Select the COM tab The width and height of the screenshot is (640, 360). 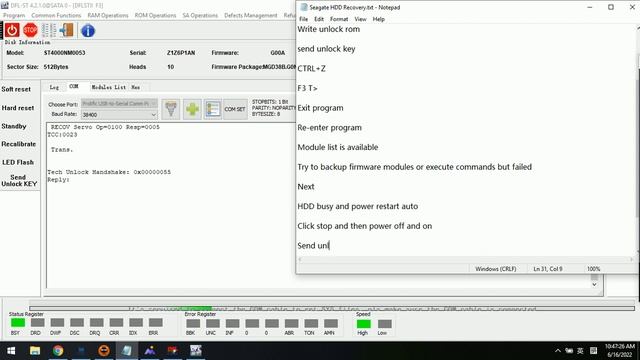coord(74,87)
